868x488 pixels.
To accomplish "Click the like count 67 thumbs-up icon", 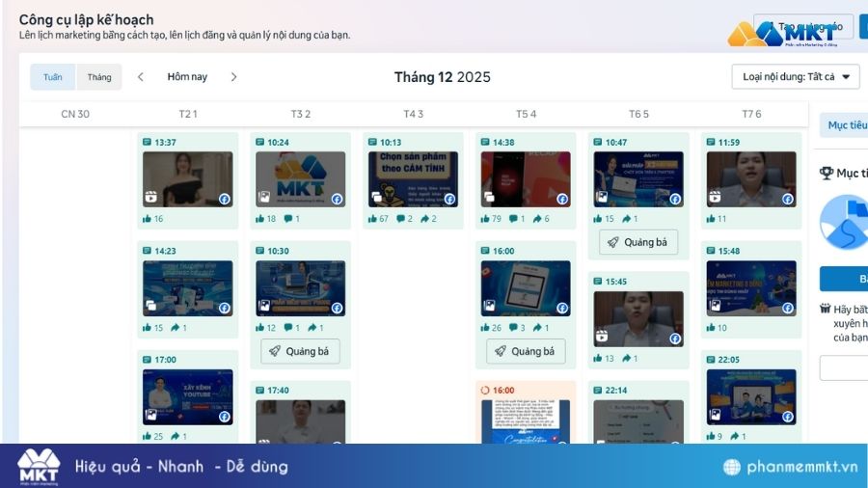I will pyautogui.click(x=372, y=219).
